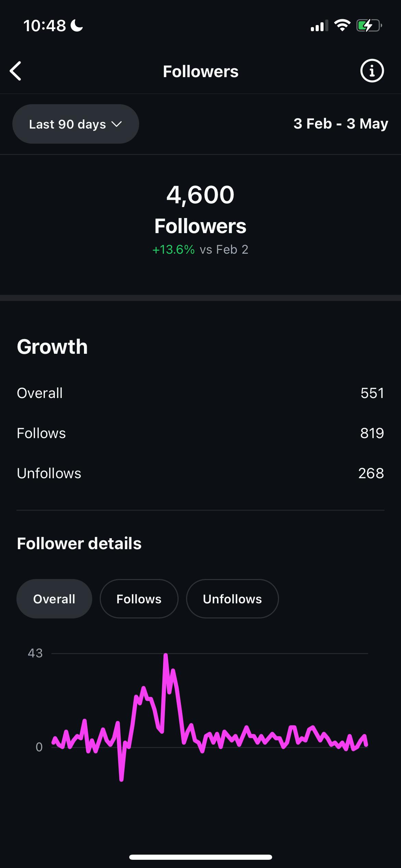Open the Last 90 days dropdown
The width and height of the screenshot is (401, 868).
point(75,124)
